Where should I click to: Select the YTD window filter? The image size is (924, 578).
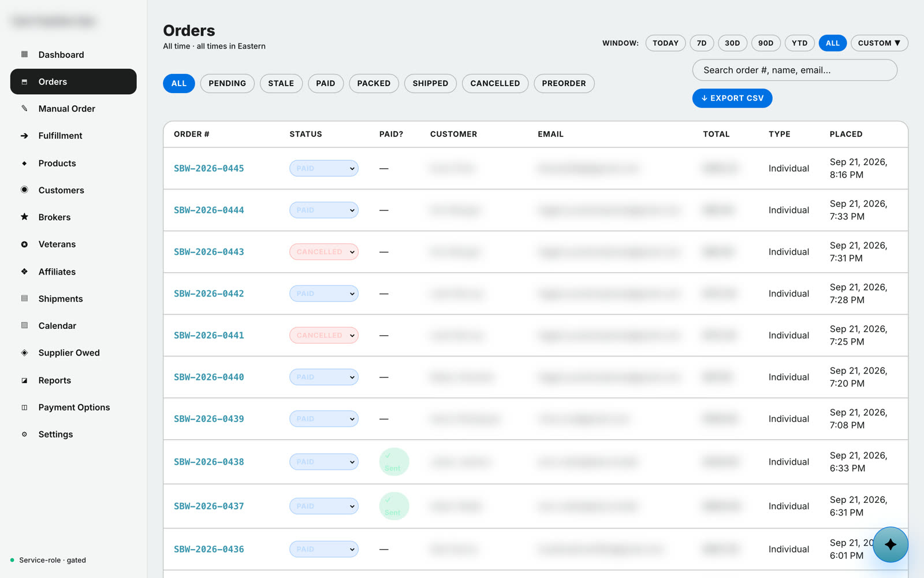[x=800, y=43]
